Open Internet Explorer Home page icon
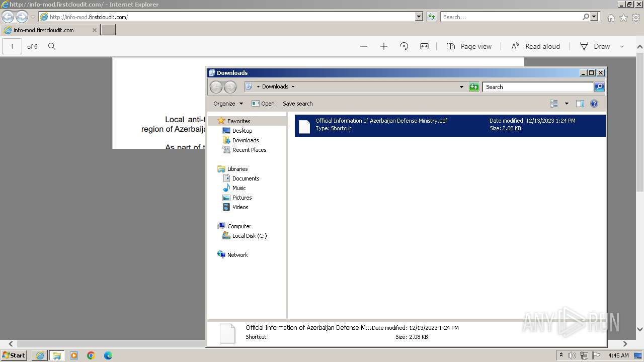The image size is (644, 362). (611, 18)
